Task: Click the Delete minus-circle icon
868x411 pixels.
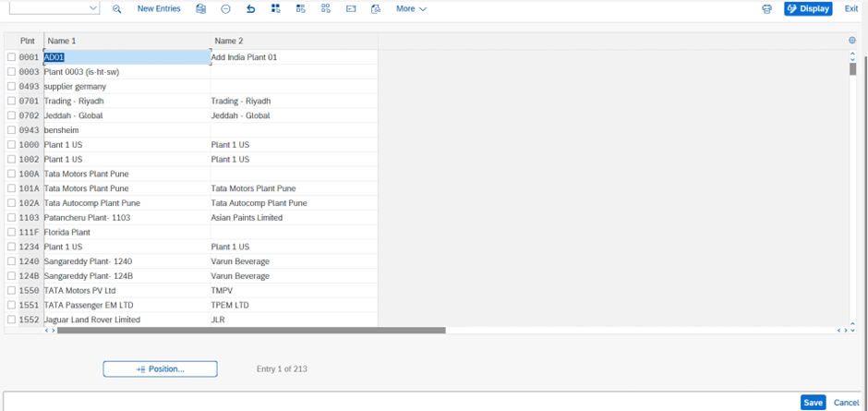Action: tap(225, 9)
